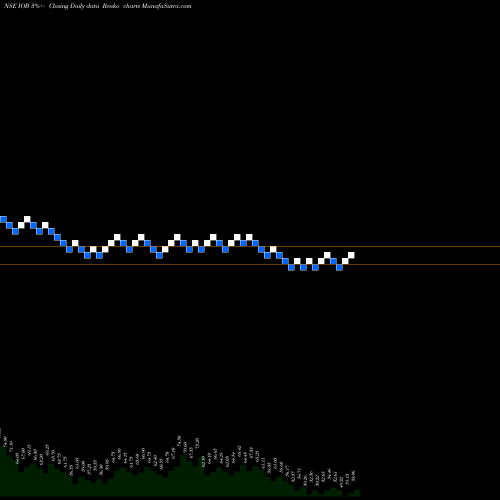
Task: Select the rightmost white Renko brick
Action: coord(351,255)
